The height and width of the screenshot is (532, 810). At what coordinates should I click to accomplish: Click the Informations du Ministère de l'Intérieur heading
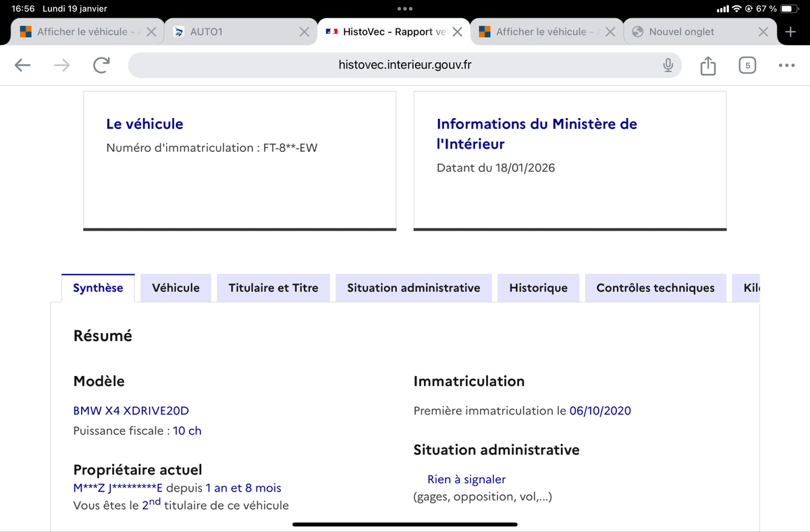(537, 134)
